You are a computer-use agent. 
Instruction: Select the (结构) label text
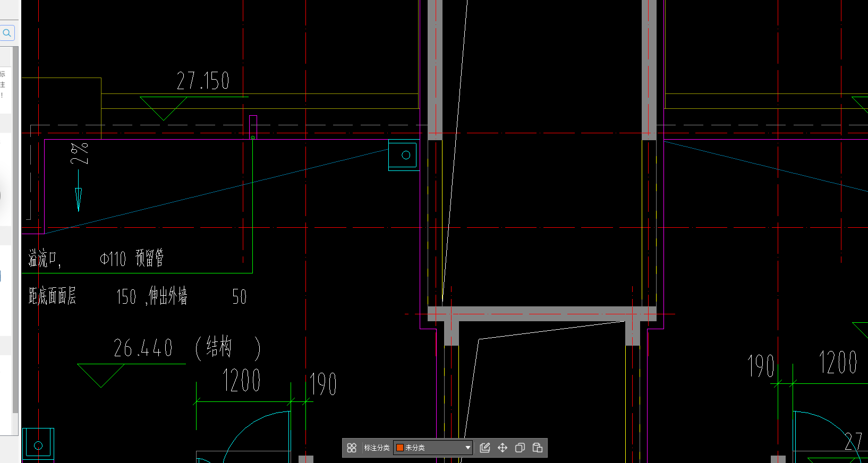coord(228,348)
